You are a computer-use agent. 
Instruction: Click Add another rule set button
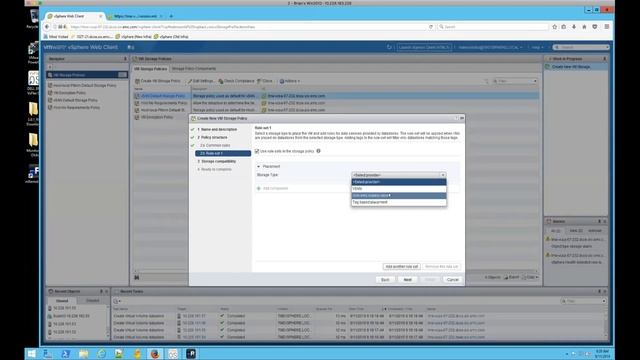tap(402, 267)
